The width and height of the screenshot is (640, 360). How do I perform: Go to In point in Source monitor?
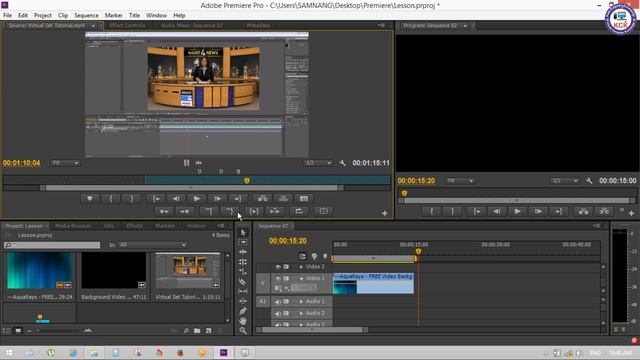tap(156, 199)
